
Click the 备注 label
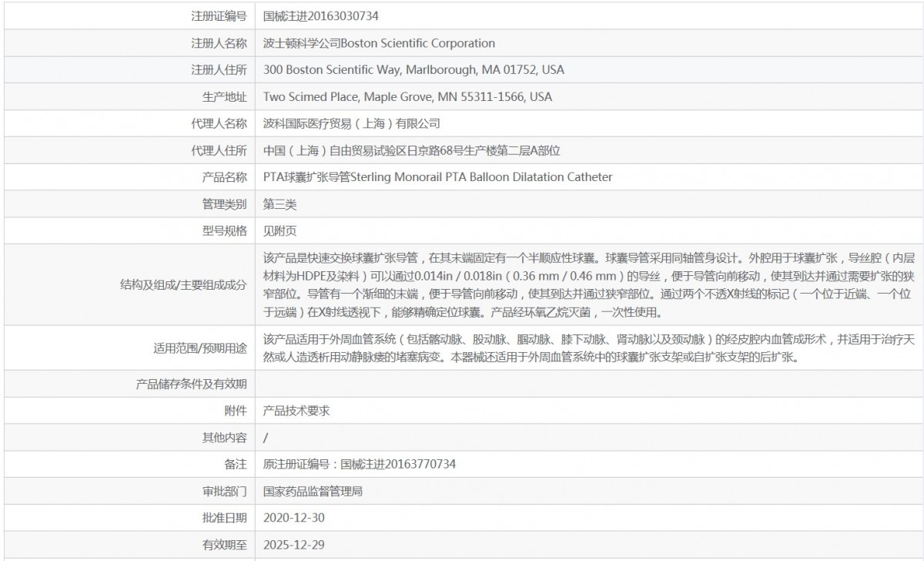[x=236, y=464]
